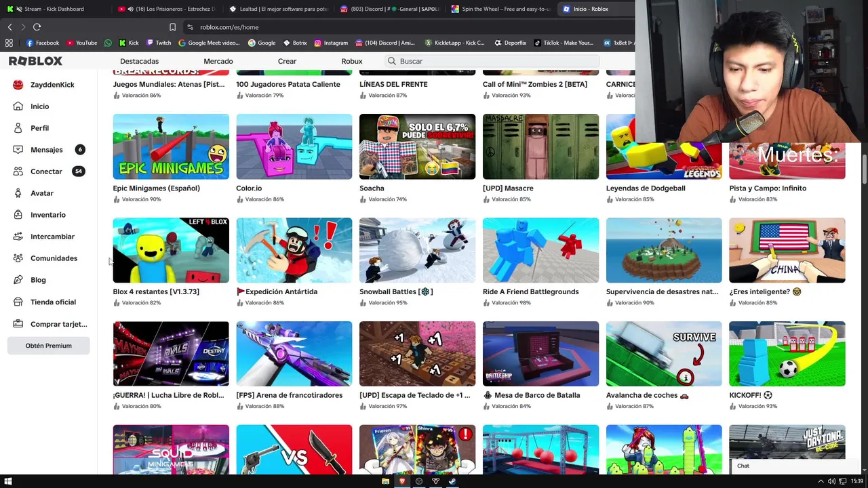Open the Instagram bookmark

330,43
